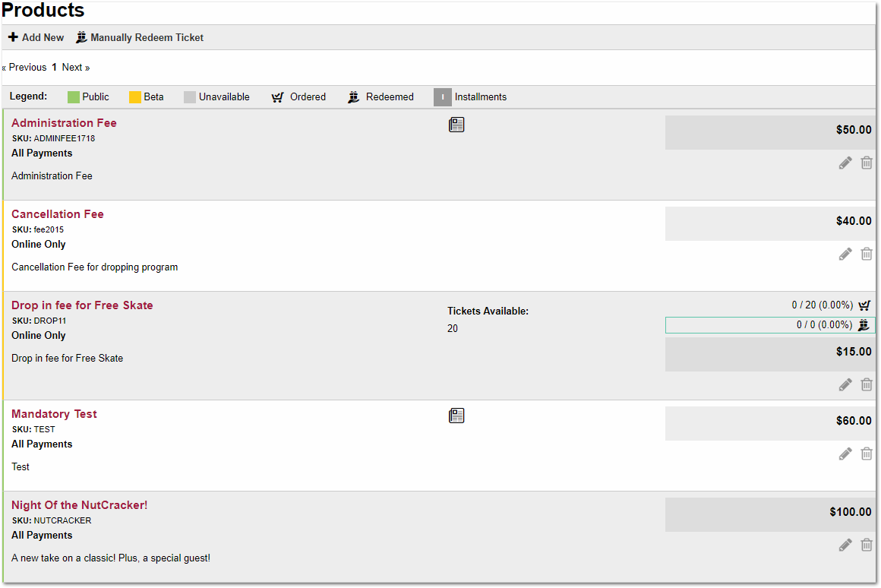Click the form icon beside Mandatory Test
This screenshot has width=881, height=588.
click(x=456, y=416)
